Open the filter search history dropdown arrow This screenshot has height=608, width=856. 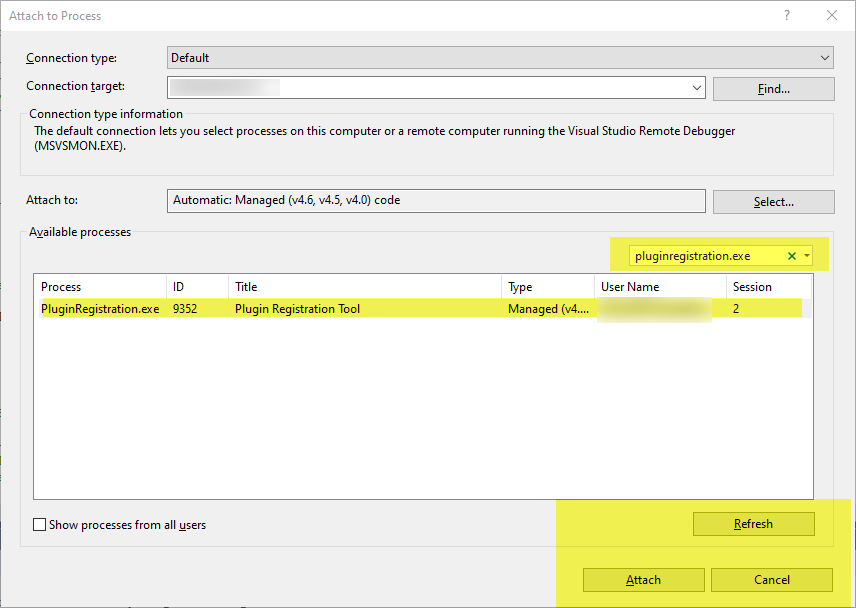807,256
